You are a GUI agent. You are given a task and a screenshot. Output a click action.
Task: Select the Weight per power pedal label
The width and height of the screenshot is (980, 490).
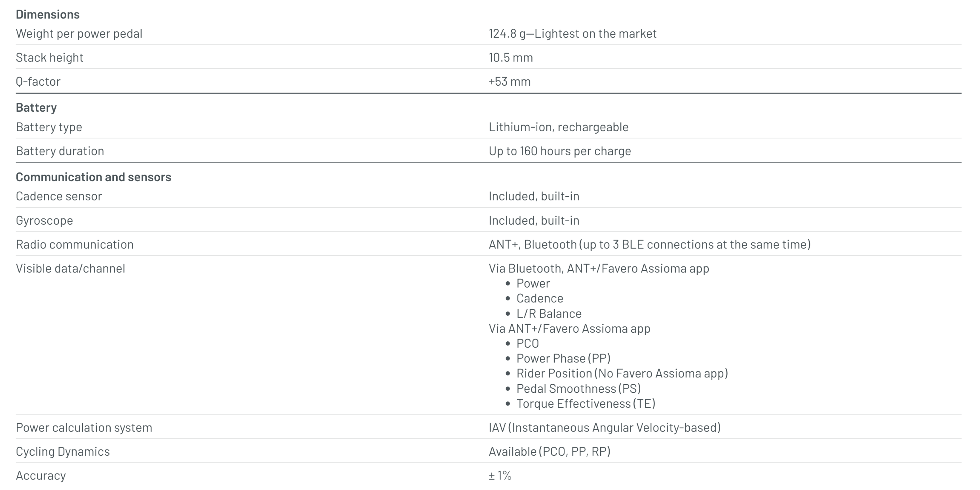79,33
